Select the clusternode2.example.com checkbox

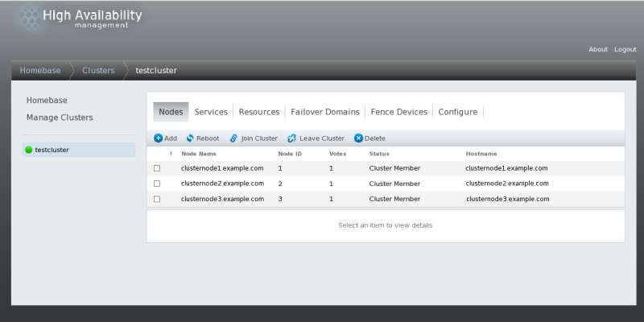157,184
